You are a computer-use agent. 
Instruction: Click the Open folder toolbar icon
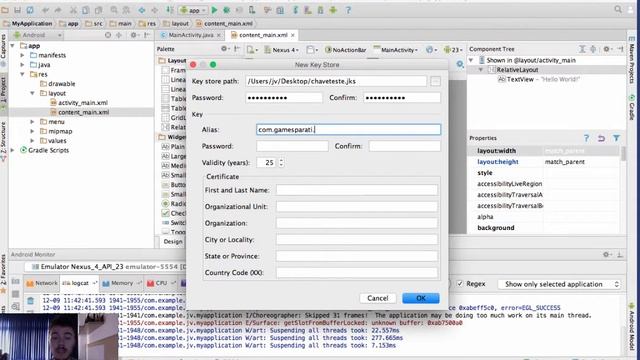(5, 10)
